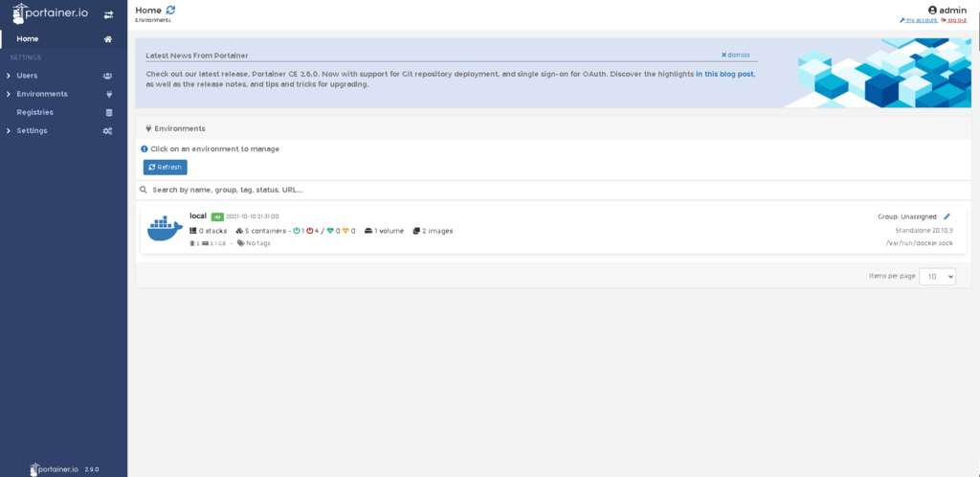
Task: Dismiss the Latest News banner
Action: (735, 55)
